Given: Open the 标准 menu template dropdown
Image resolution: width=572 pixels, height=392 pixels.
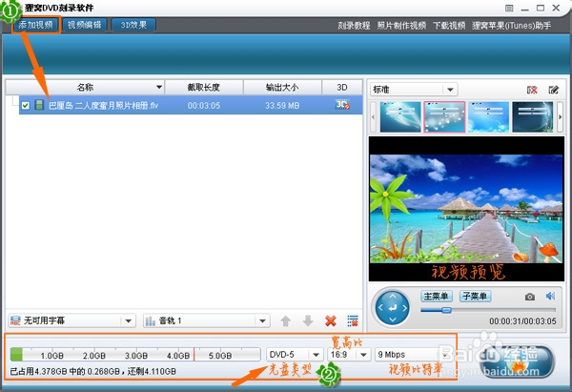Looking at the screenshot, I should click(414, 90).
